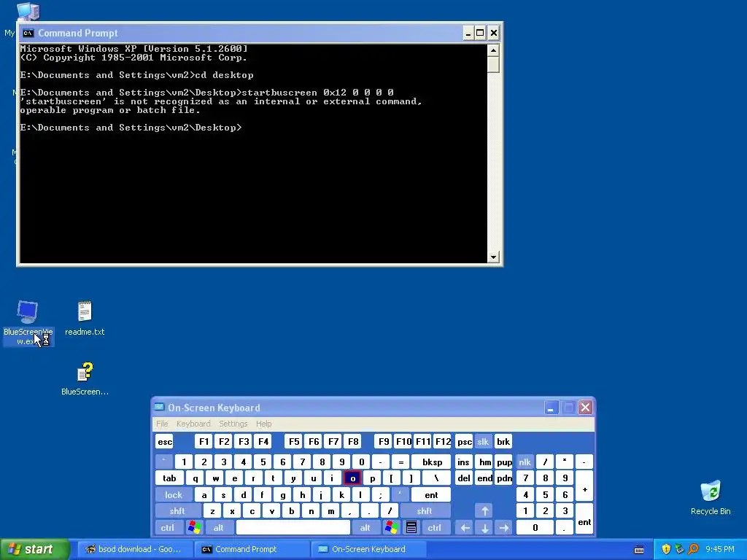Viewport: 747px width, 560px height.
Task: Toggle the left shft key
Action: pyautogui.click(x=177, y=511)
